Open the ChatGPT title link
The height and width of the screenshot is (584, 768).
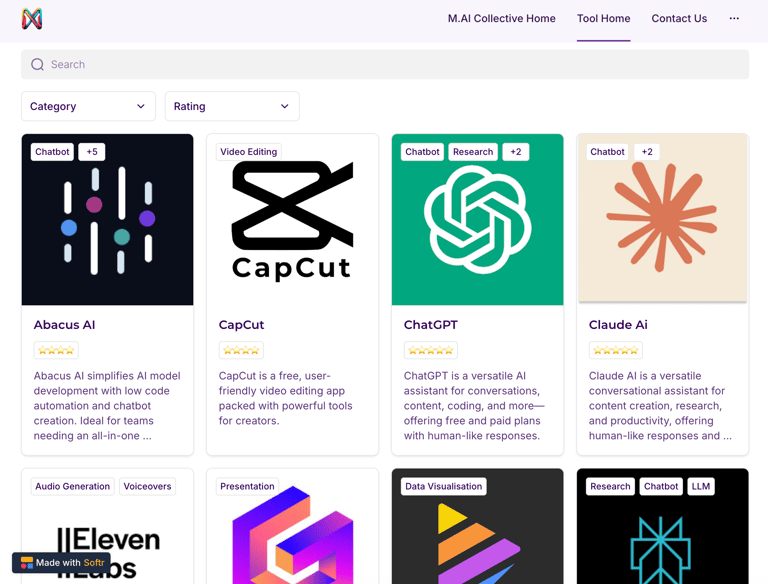431,325
